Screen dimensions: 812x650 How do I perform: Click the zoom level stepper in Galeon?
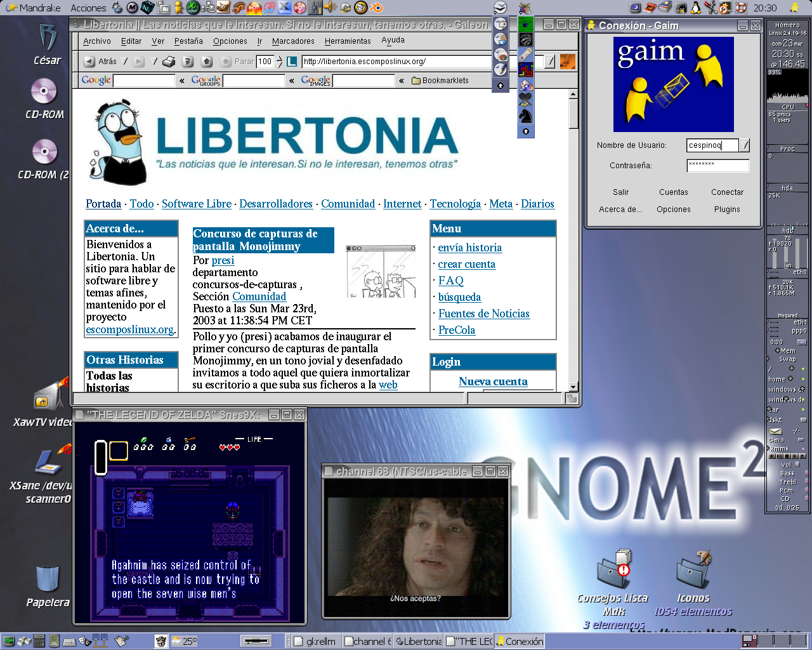(x=280, y=62)
